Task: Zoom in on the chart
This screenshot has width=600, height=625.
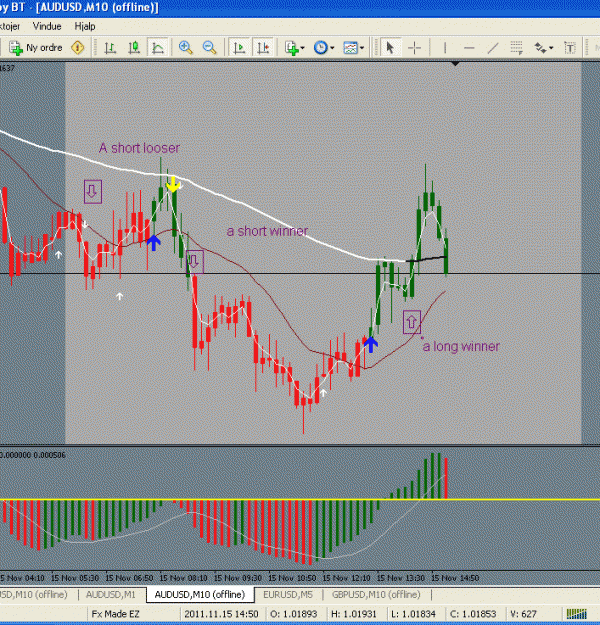Action: 185,48
